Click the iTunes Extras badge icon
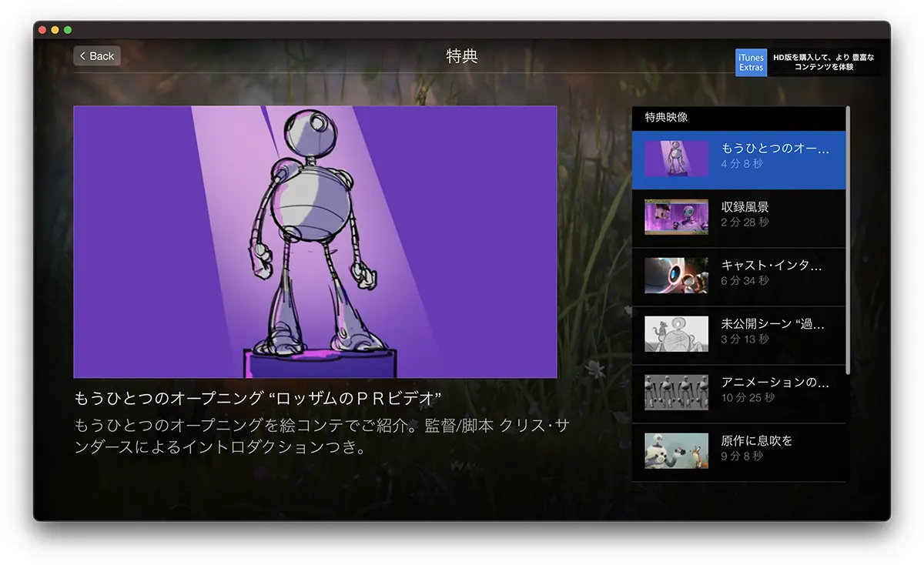Viewport: 924px width, 565px height. (751, 62)
